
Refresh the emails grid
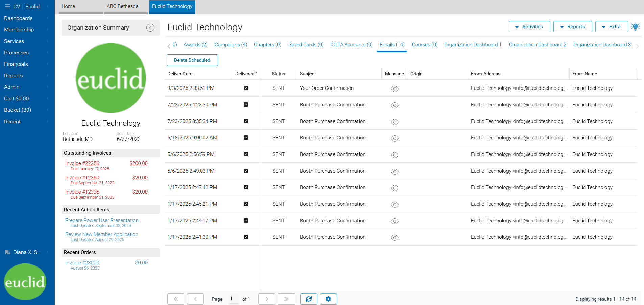(x=309, y=299)
